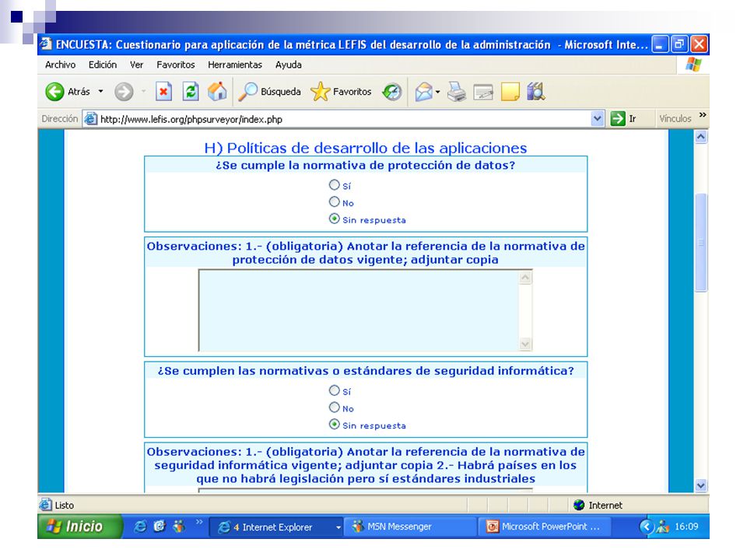Select Sin respuesta for protección de datos

(335, 219)
